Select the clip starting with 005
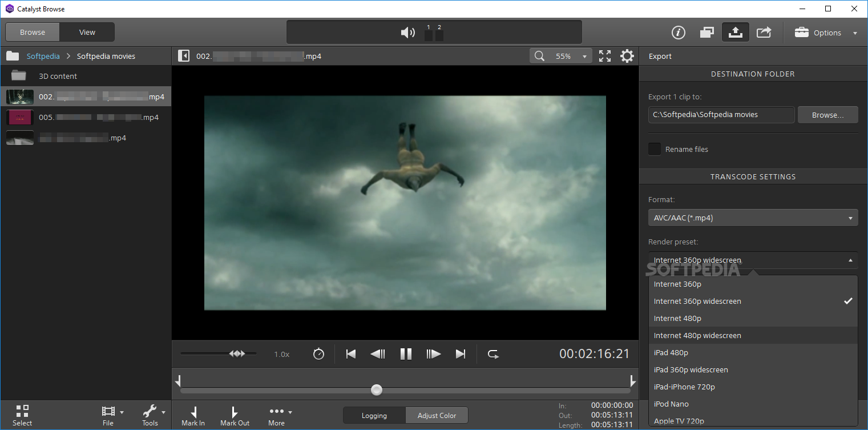 tap(86, 117)
